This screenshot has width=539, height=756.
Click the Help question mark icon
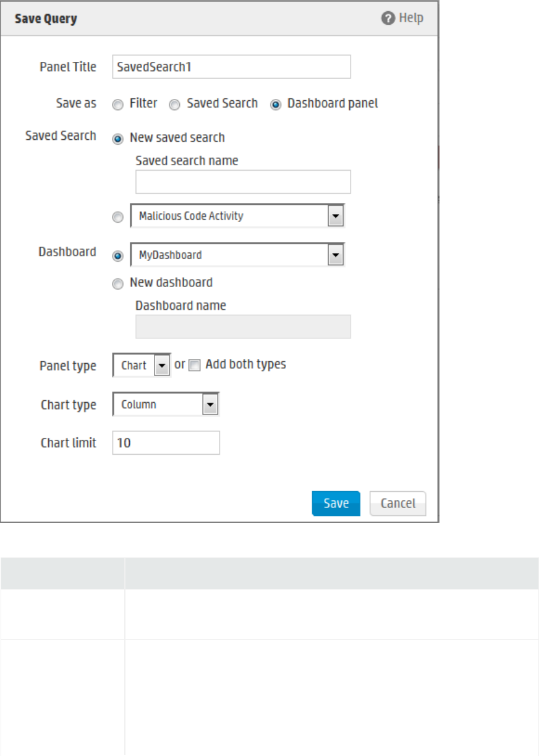(388, 18)
